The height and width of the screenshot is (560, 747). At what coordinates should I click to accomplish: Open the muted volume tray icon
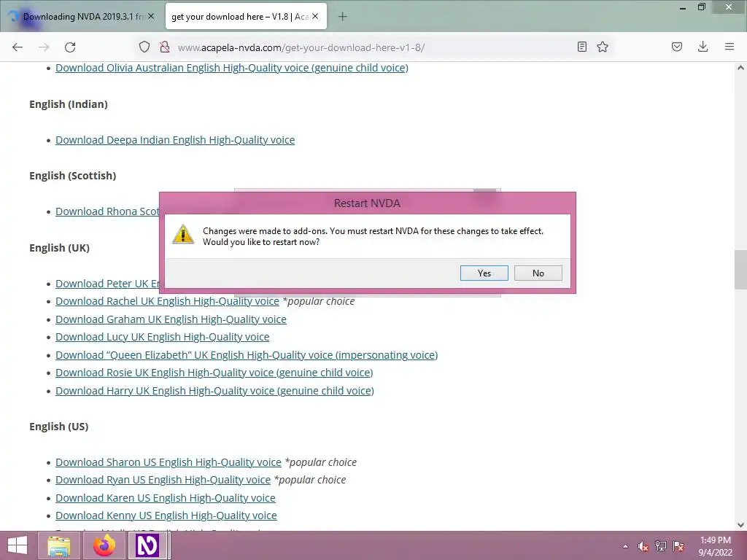coord(643,546)
